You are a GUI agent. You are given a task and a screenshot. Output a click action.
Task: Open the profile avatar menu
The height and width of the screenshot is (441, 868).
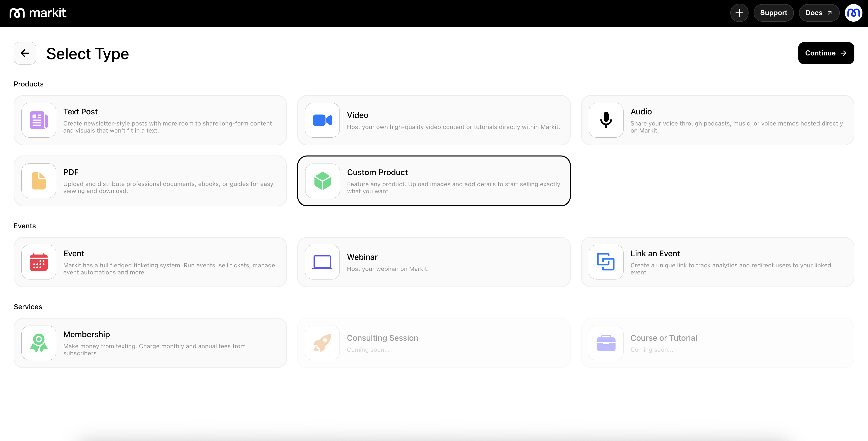853,13
